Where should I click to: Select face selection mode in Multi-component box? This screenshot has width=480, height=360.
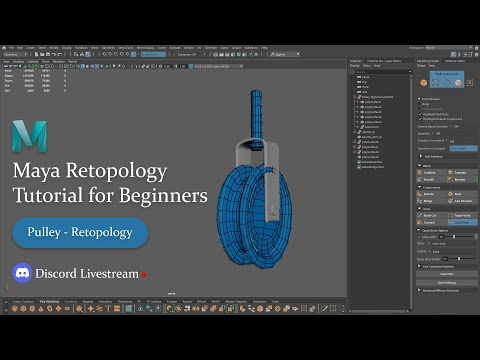click(458, 83)
